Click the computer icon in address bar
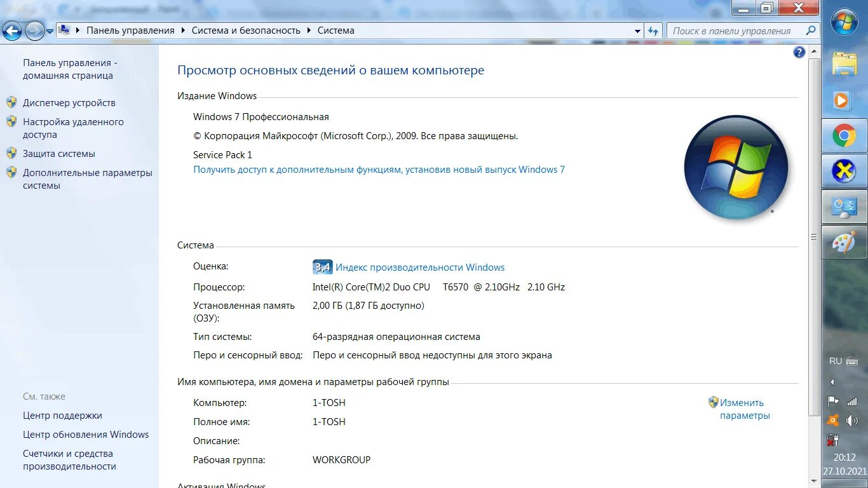868x488 pixels. click(64, 30)
